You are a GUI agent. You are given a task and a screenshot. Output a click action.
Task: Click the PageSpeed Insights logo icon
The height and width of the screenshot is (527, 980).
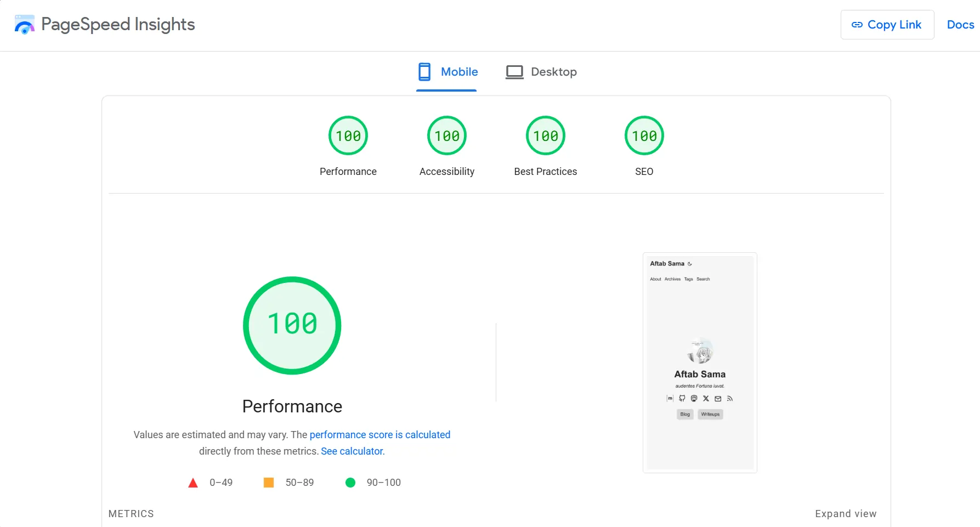(x=25, y=25)
